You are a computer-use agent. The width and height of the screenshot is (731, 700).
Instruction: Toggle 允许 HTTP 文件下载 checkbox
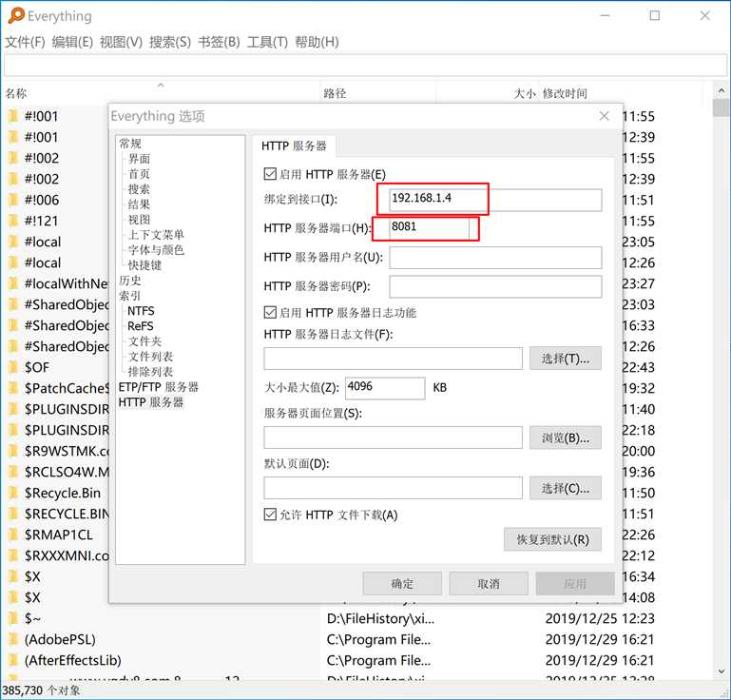[x=270, y=515]
